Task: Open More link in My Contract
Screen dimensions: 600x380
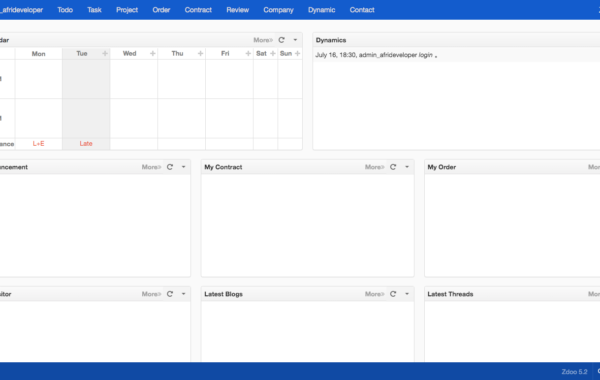Action: (375, 167)
